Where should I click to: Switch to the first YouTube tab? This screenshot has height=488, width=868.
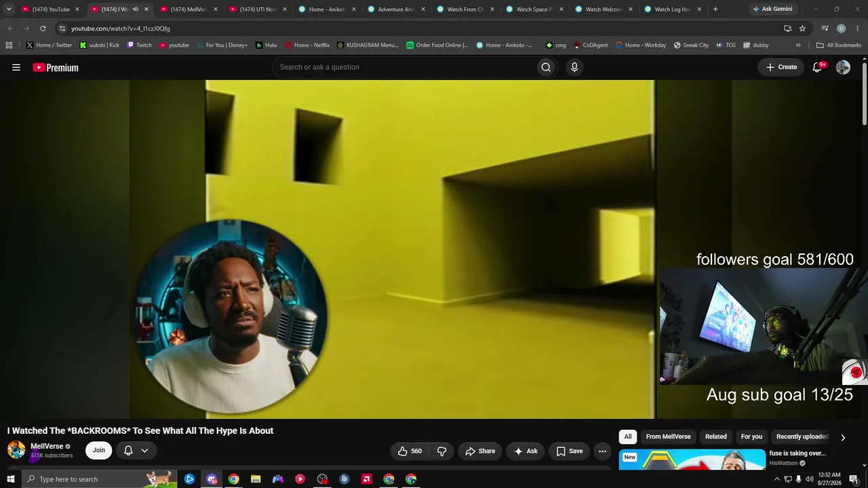(49, 9)
